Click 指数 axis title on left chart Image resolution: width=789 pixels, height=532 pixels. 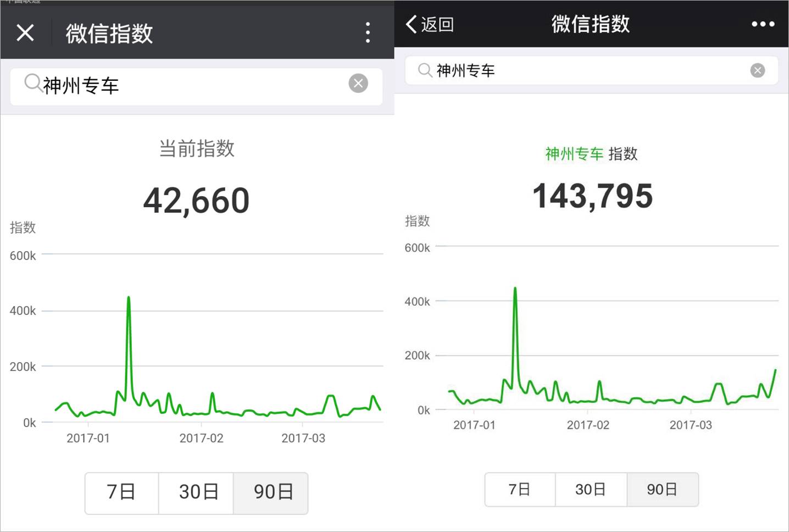pyautogui.click(x=23, y=228)
